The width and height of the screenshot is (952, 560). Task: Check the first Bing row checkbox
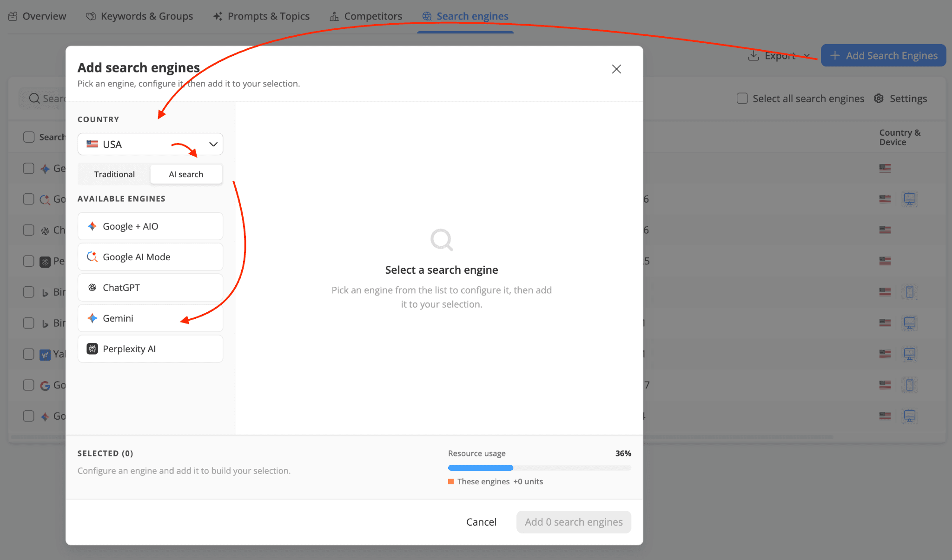29,292
